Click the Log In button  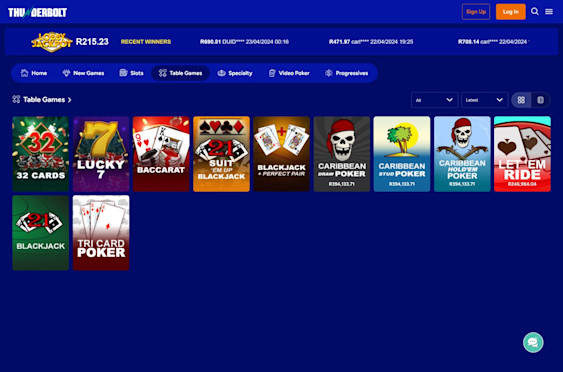click(511, 12)
